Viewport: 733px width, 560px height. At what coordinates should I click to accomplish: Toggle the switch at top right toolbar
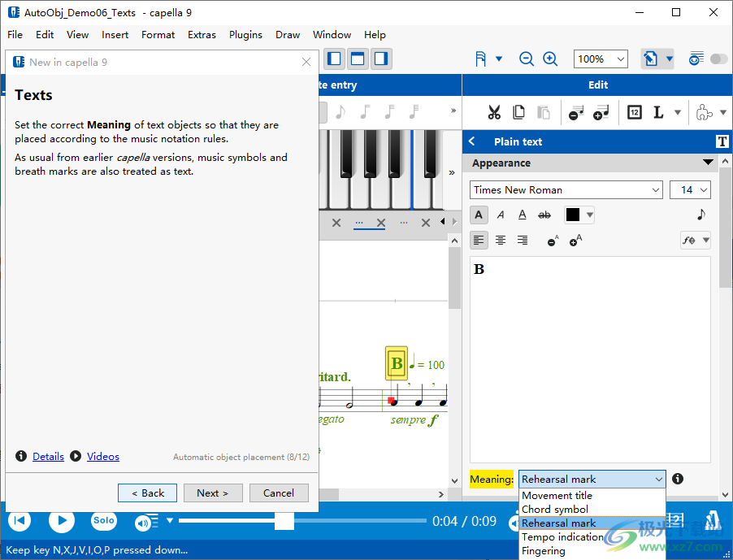[x=719, y=59]
